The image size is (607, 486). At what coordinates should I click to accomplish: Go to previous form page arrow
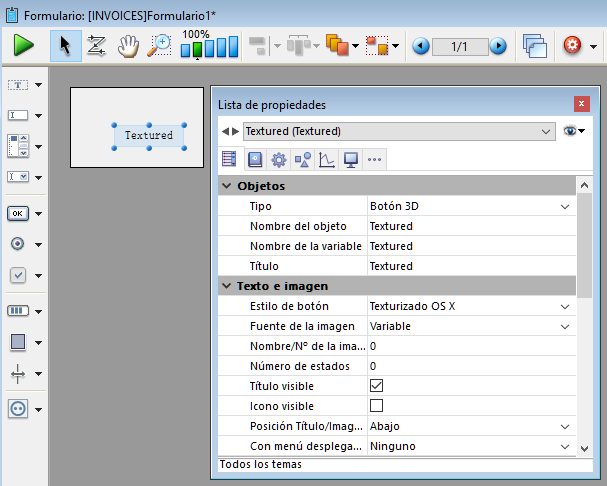pyautogui.click(x=421, y=46)
